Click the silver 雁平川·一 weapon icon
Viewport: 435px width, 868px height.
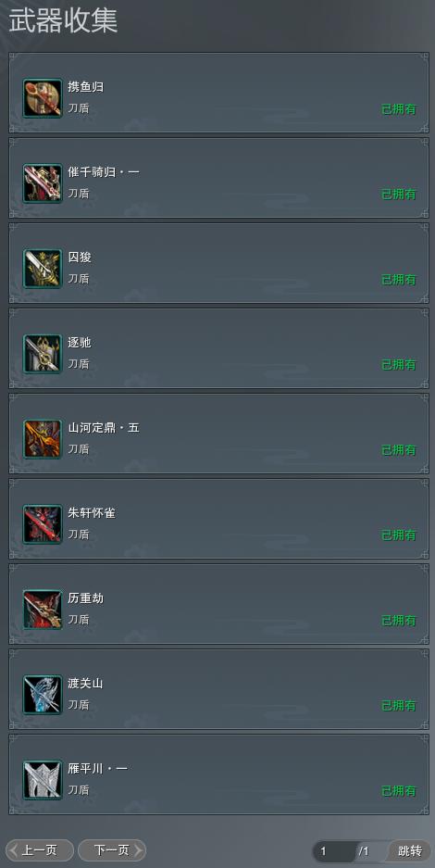tap(42, 780)
